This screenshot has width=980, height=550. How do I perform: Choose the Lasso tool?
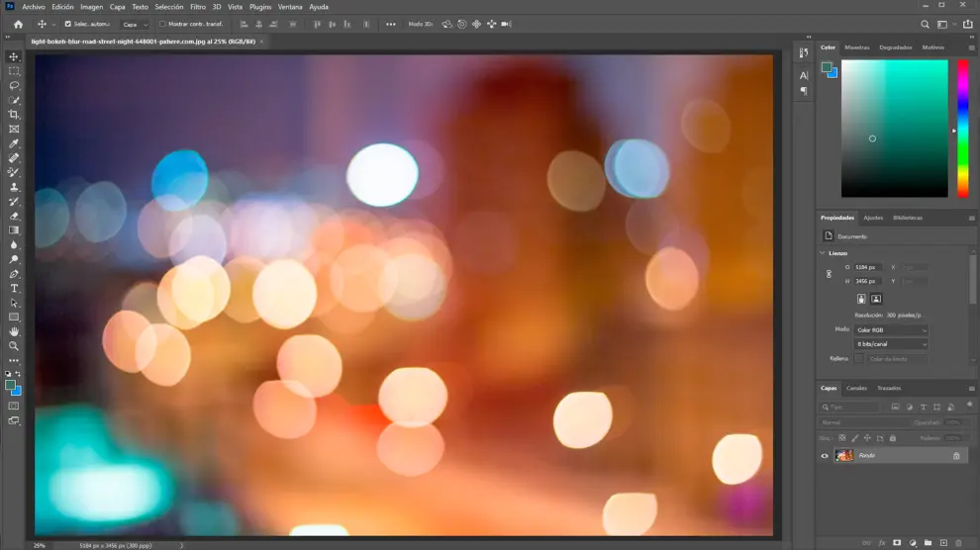click(x=14, y=86)
